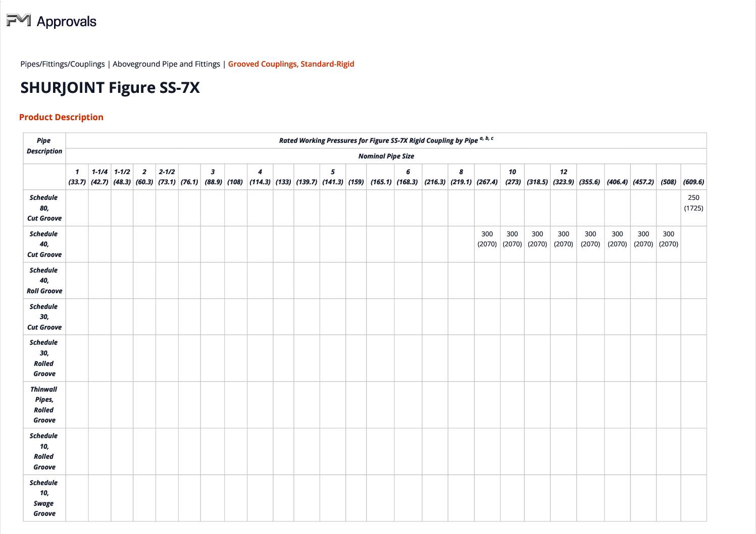Select the Grooved Couplings, Standard-Rigid breadcrumb
The image size is (756, 534).
click(291, 64)
